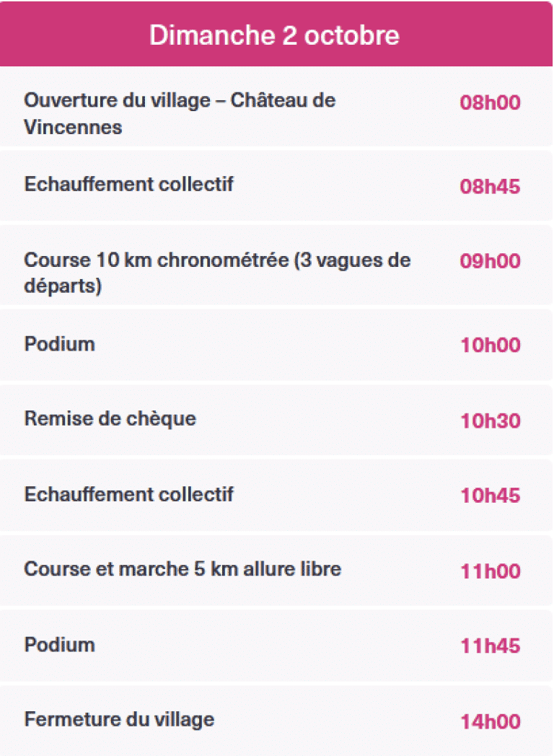554x756 pixels.
Task: Click the 10h30 time label
Action: click(491, 421)
